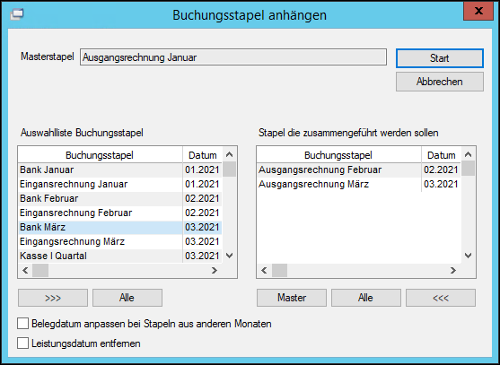Click the Buchungsstapel column header in left list

(100, 155)
